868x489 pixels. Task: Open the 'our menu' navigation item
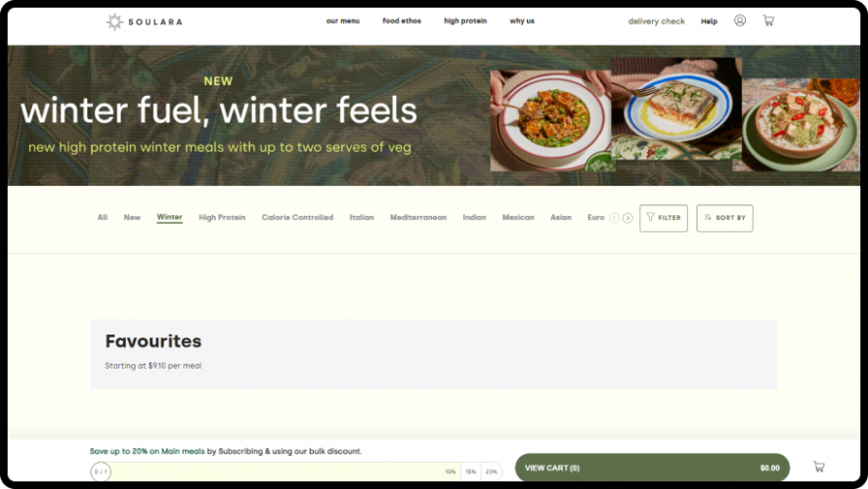343,22
